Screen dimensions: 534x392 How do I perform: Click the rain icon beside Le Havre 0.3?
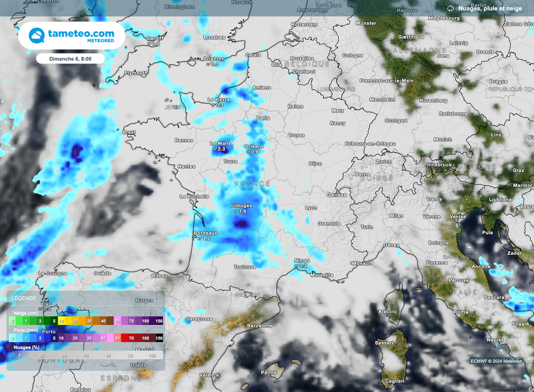(x=214, y=105)
